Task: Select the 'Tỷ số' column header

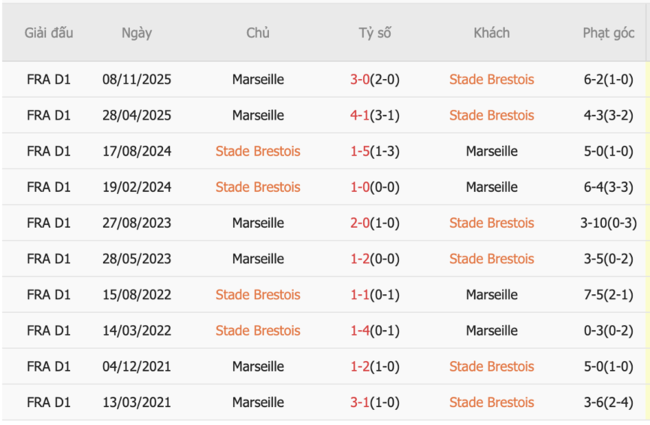Action: coord(375,33)
